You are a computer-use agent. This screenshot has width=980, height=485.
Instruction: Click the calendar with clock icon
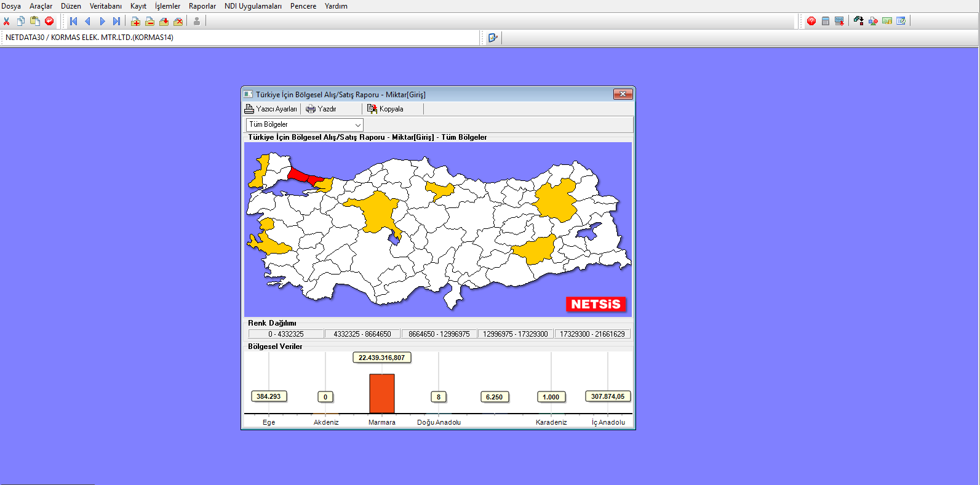[x=901, y=21]
